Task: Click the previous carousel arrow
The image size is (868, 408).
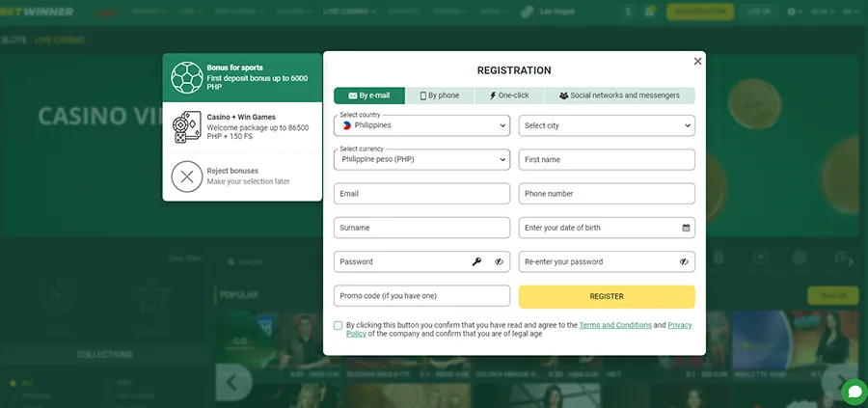Action: [232, 382]
